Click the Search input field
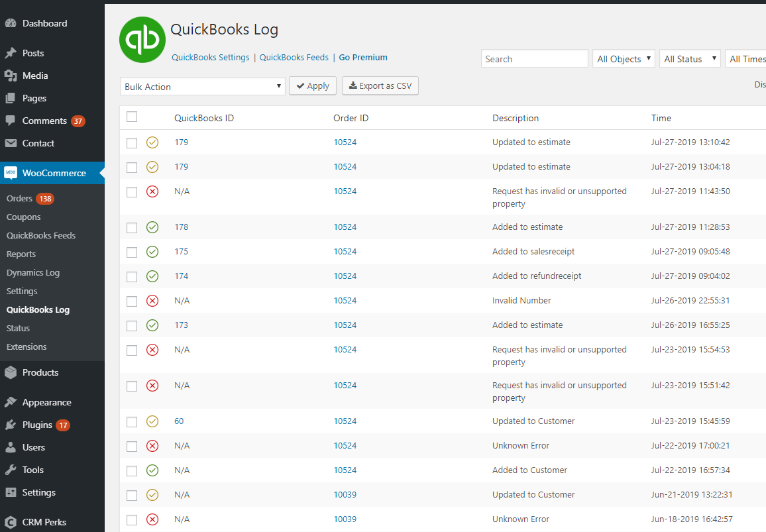The height and width of the screenshot is (532, 766). [535, 58]
